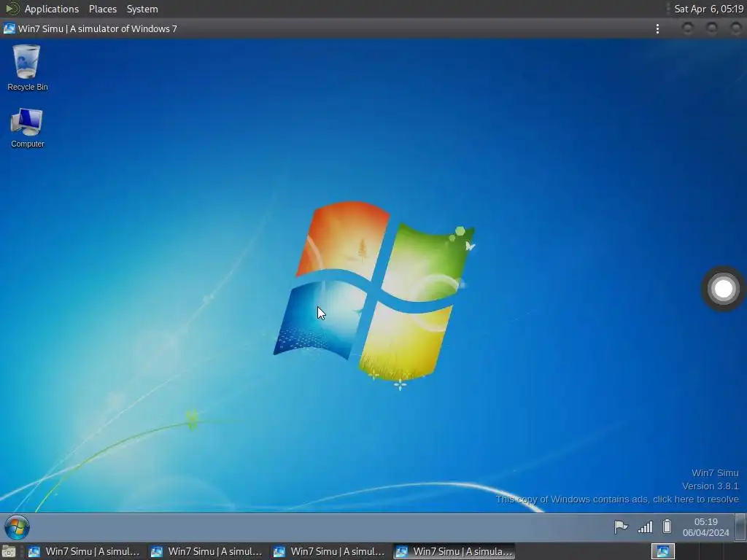Open the three-dot window options menu
Viewport: 747px width, 560px height.
[657, 29]
